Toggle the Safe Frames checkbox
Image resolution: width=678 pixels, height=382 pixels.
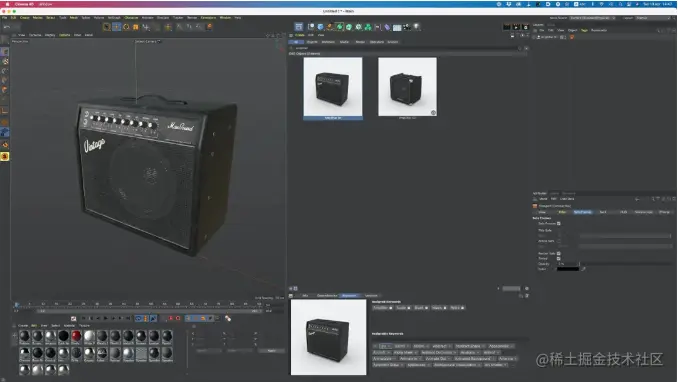[559, 224]
